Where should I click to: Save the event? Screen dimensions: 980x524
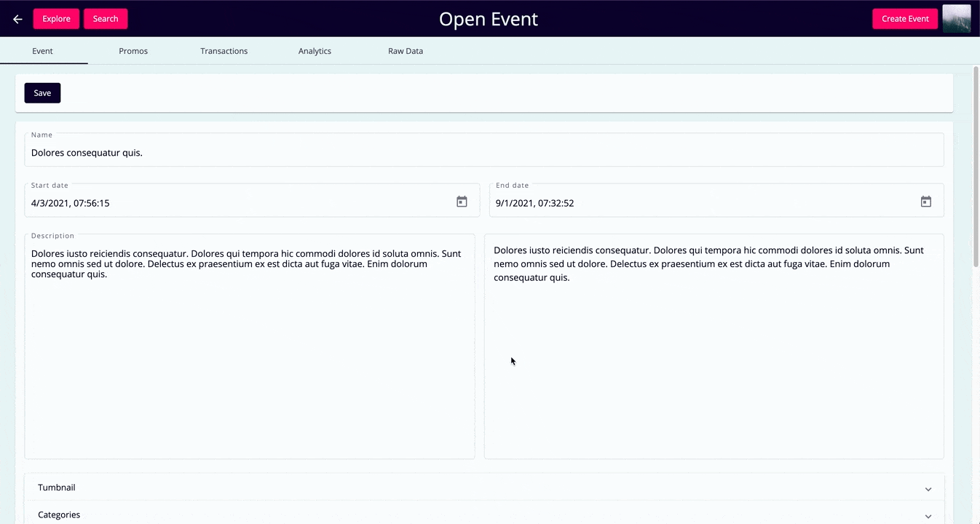coord(42,93)
